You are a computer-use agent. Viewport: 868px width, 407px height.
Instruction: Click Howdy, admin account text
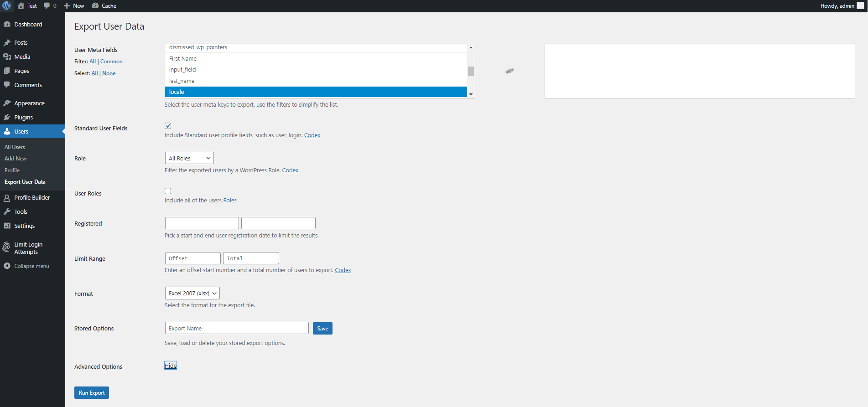pos(837,6)
